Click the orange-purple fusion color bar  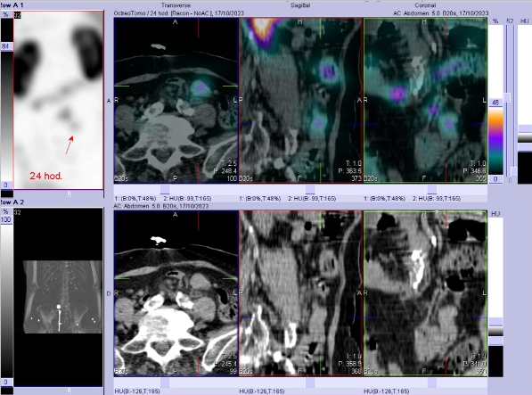coord(495,141)
